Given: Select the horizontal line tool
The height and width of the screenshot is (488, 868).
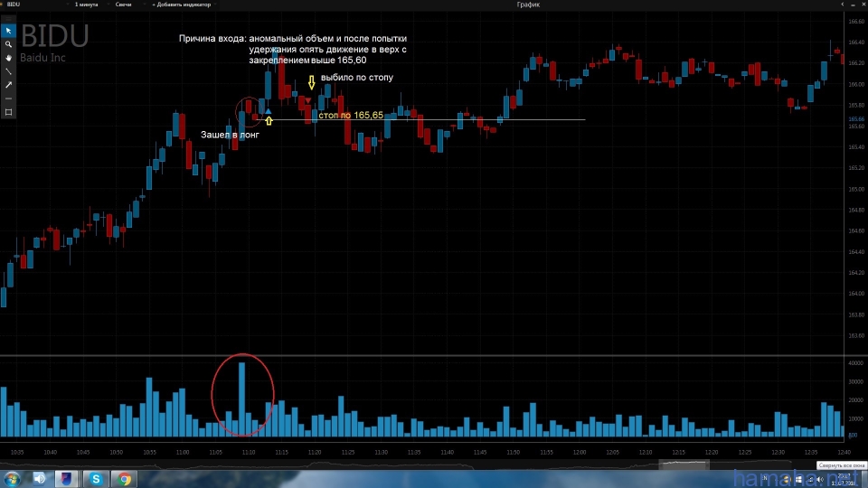Looking at the screenshot, I should [x=8, y=99].
